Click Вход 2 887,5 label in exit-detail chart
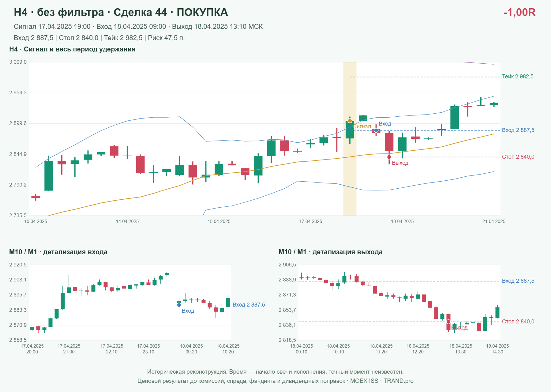 coord(518,281)
